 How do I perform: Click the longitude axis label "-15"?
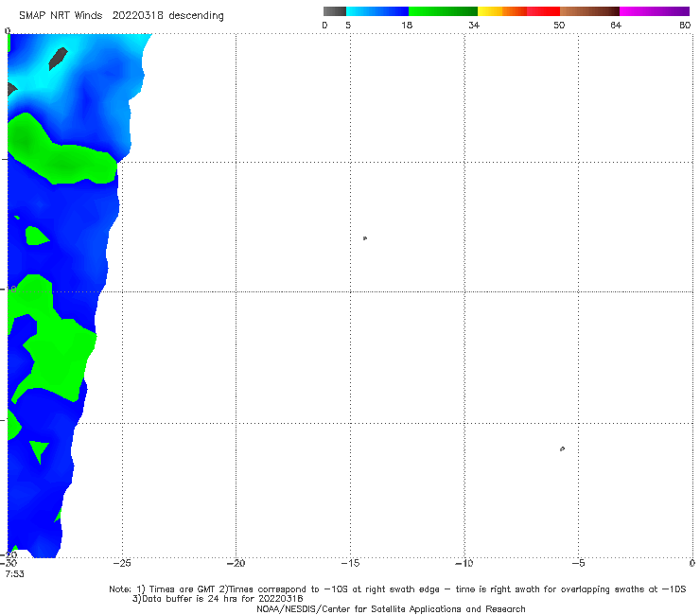[x=350, y=563]
